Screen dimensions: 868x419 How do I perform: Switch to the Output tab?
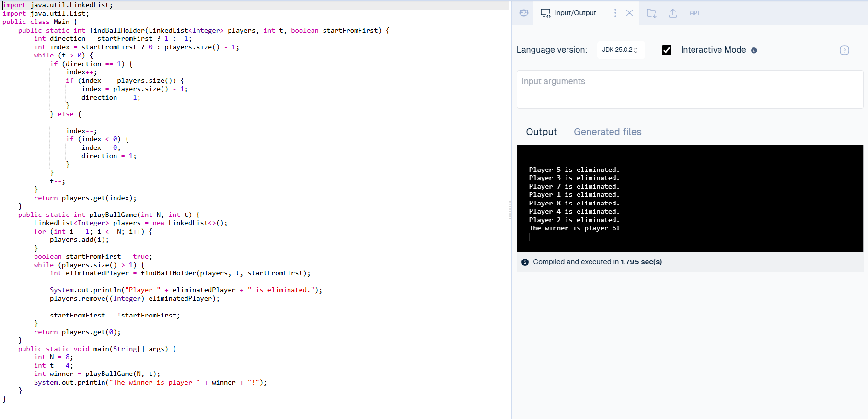(x=542, y=132)
